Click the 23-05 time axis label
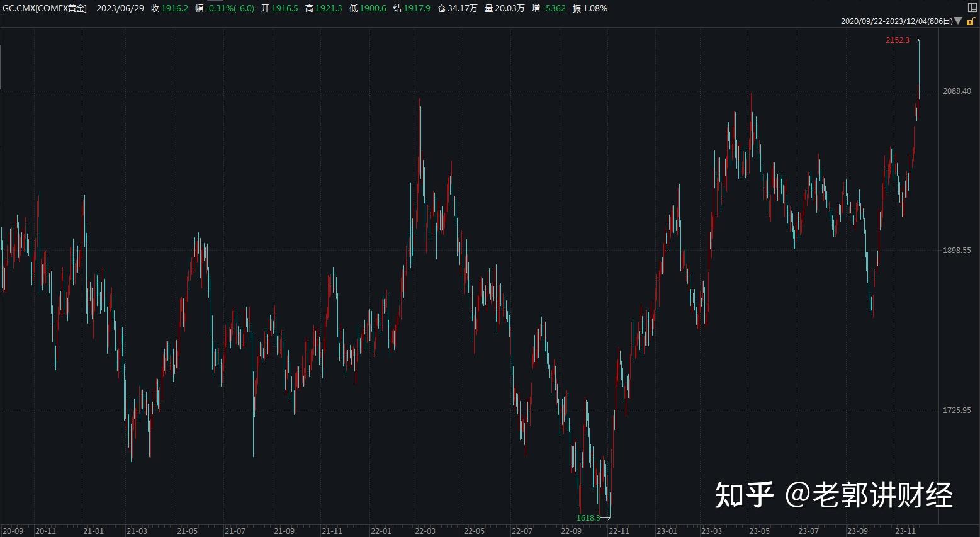This screenshot has height=537, width=980. coord(760,531)
